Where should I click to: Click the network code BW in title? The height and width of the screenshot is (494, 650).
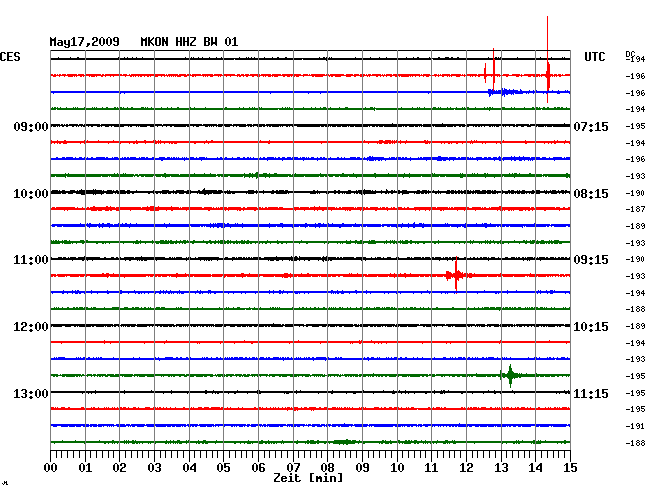pyautogui.click(x=210, y=42)
